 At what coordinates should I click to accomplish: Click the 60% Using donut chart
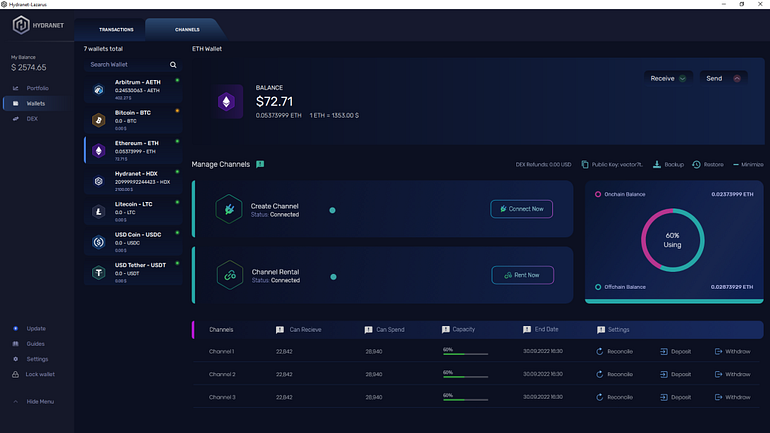tap(672, 240)
